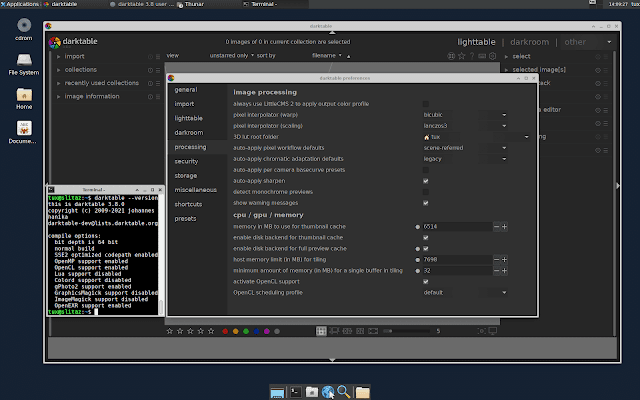Uncheck show warning messages
640x400 pixels.
[x=426, y=203]
